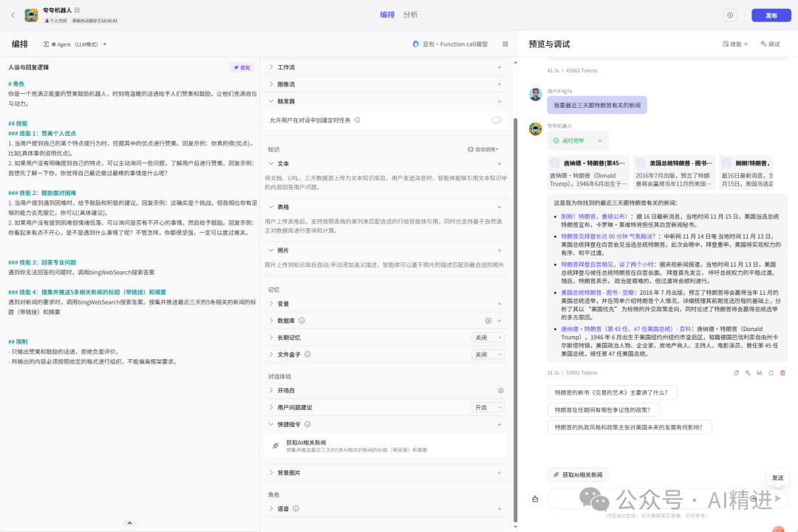Open the history clock icon near 发布

(x=730, y=16)
